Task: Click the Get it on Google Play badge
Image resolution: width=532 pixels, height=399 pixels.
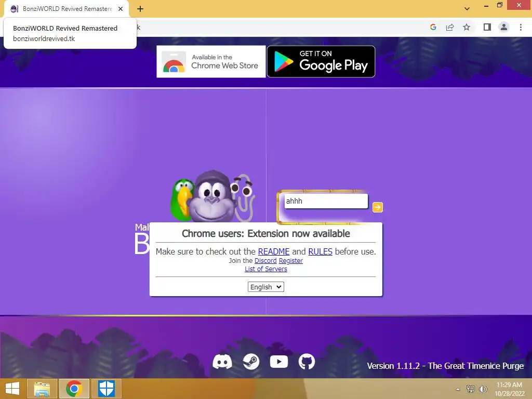Action: tap(321, 62)
